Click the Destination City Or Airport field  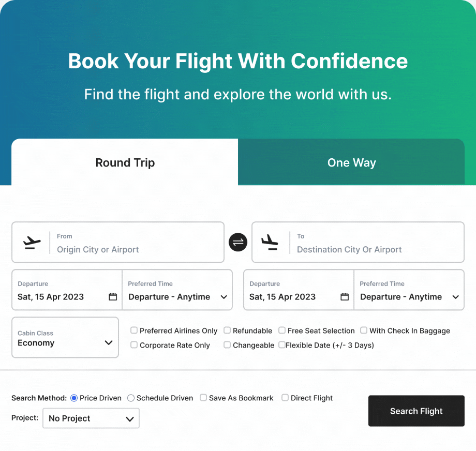[x=358, y=242]
